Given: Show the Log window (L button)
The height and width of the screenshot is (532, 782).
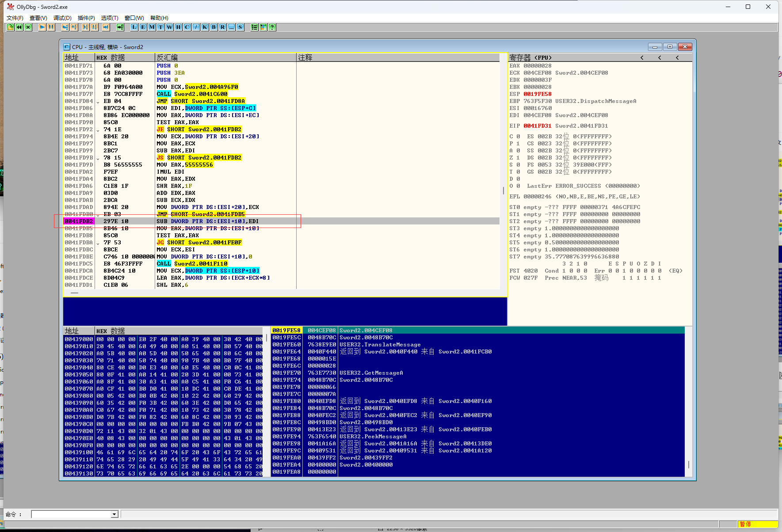Looking at the screenshot, I should (x=134, y=27).
